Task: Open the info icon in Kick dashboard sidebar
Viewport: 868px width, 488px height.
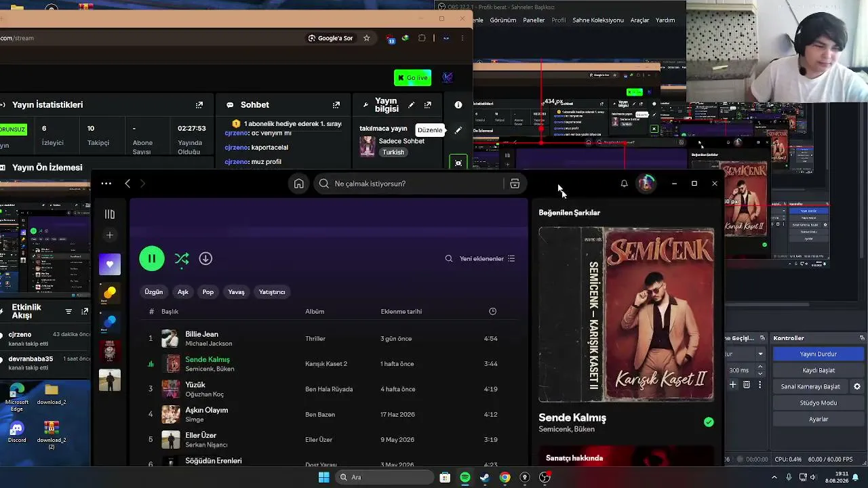Action: [x=458, y=105]
